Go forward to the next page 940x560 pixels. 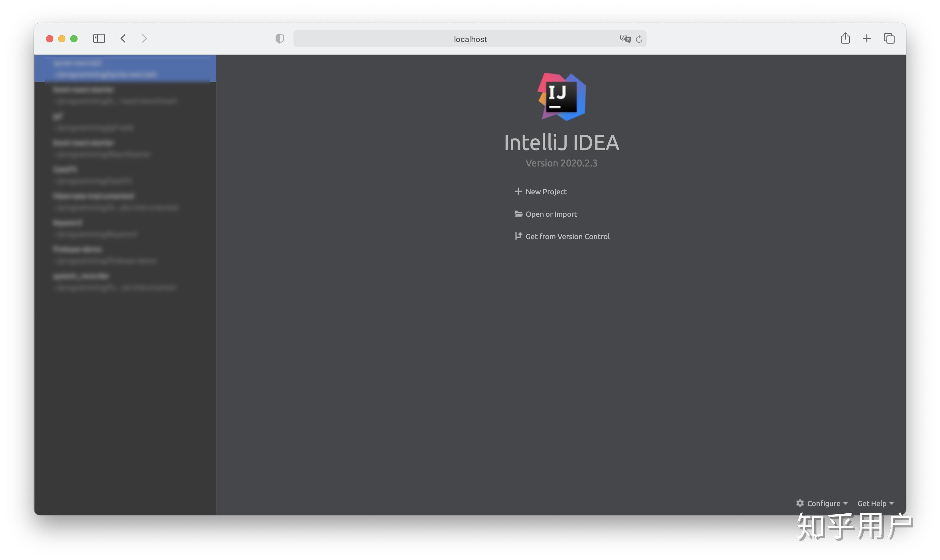tap(144, 38)
